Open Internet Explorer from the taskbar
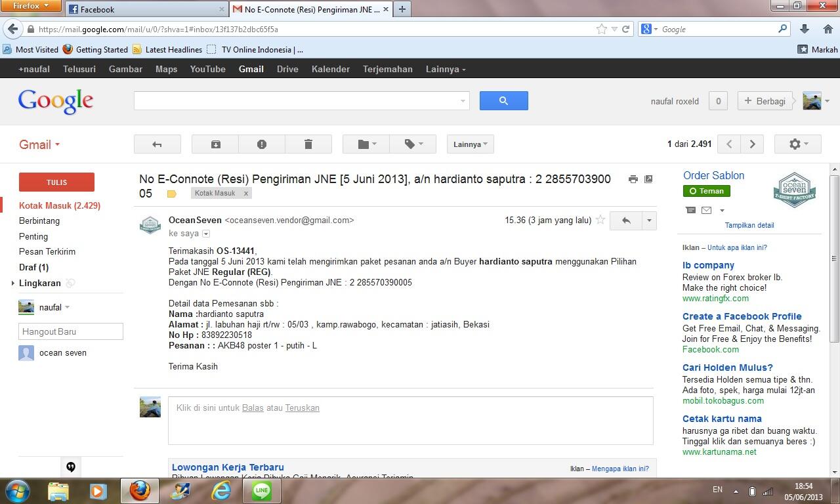This screenshot has width=840, height=504. click(x=221, y=490)
